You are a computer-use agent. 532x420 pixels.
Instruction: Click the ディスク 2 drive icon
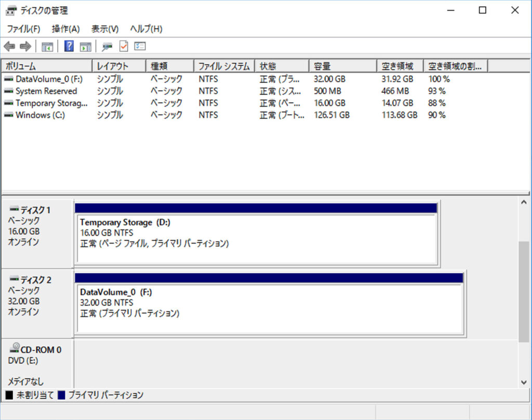[x=14, y=279]
